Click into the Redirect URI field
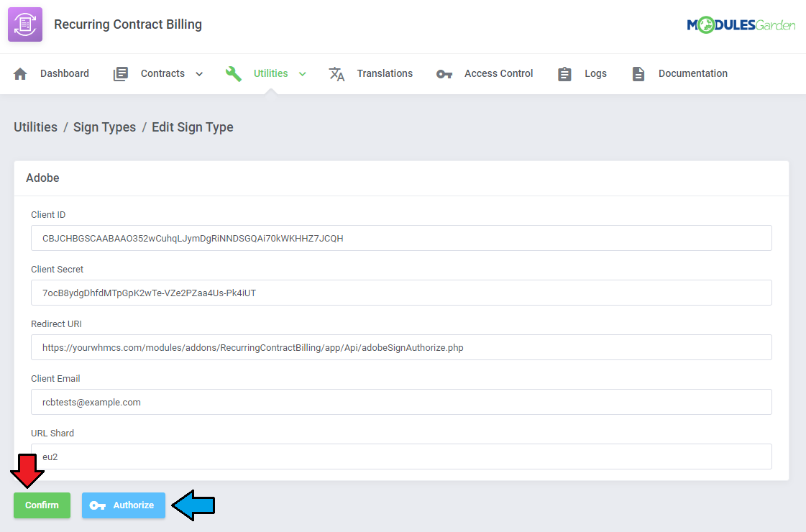The height and width of the screenshot is (532, 806). click(401, 347)
